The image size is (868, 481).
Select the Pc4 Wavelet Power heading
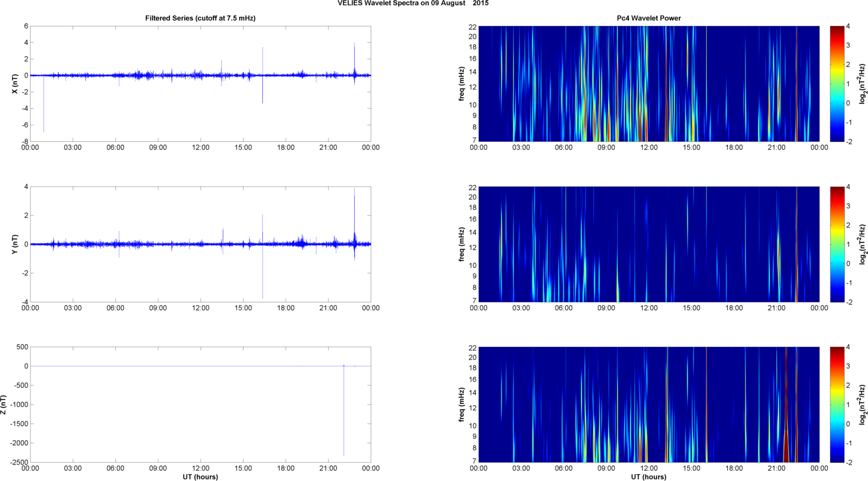click(x=648, y=18)
